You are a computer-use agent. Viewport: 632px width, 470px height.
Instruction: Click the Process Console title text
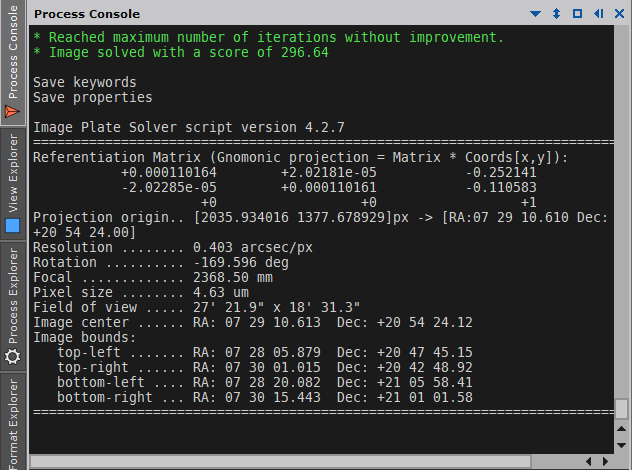[87, 14]
